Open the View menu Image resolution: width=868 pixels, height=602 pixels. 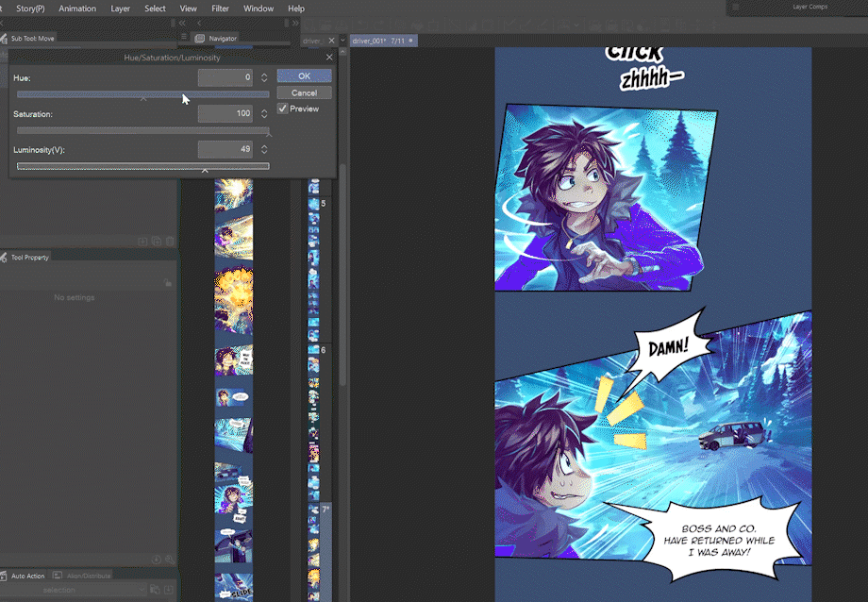coord(188,8)
